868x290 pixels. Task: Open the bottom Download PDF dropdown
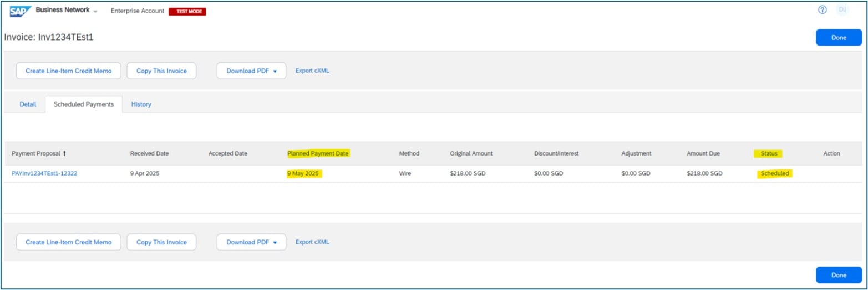(251, 242)
